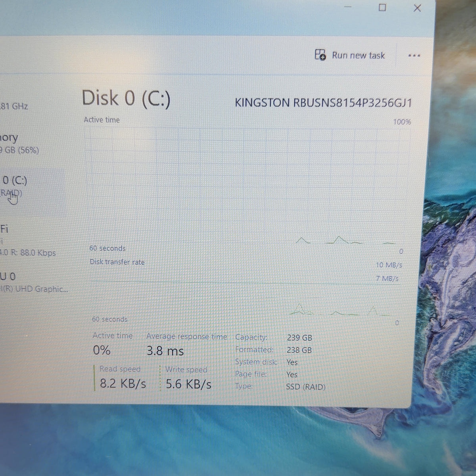Click the KINGSTON RBUSNS8154P3256GJ1 model name
The image size is (476, 476).
pyautogui.click(x=323, y=103)
